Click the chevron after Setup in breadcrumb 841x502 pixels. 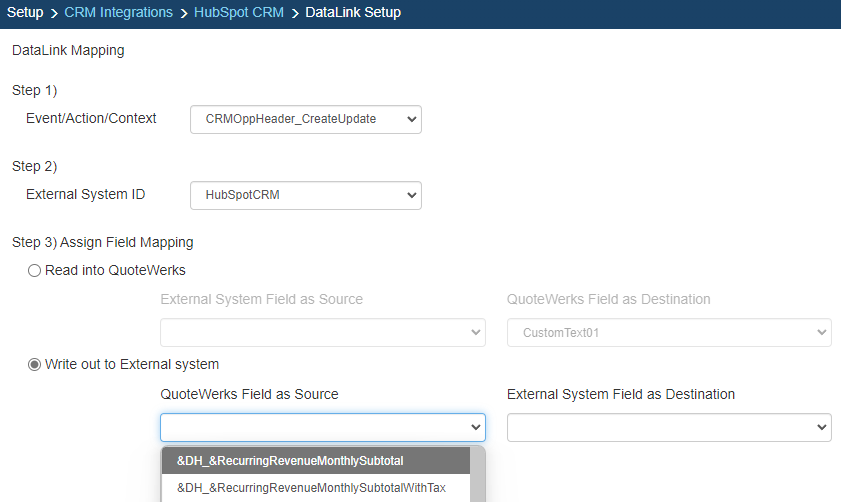tap(54, 13)
